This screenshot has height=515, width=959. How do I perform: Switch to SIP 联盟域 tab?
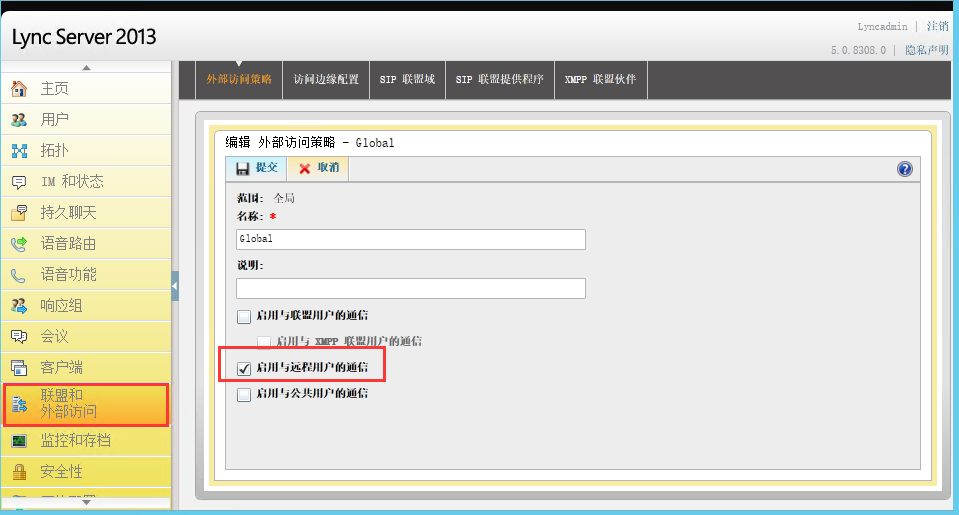[407, 80]
